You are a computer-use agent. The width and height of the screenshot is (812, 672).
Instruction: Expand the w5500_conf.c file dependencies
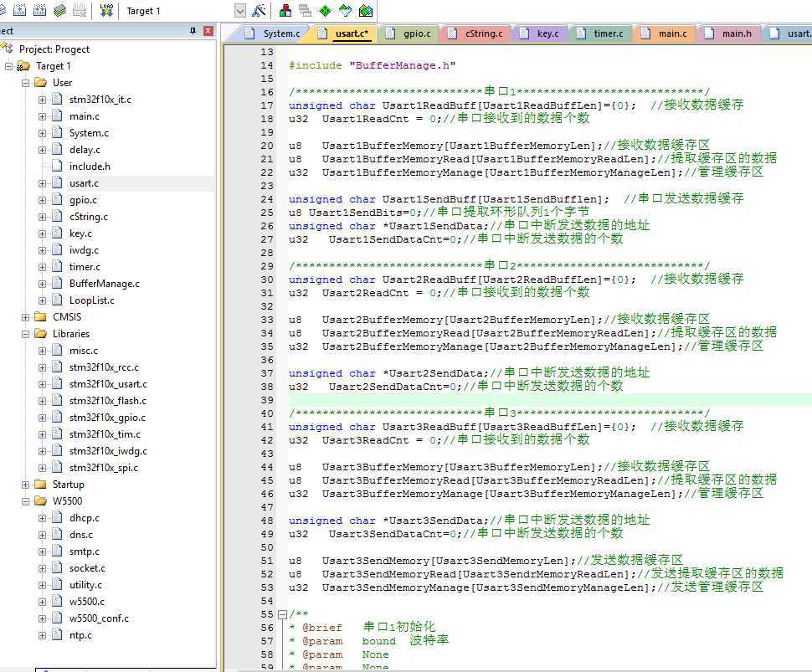(x=42, y=618)
